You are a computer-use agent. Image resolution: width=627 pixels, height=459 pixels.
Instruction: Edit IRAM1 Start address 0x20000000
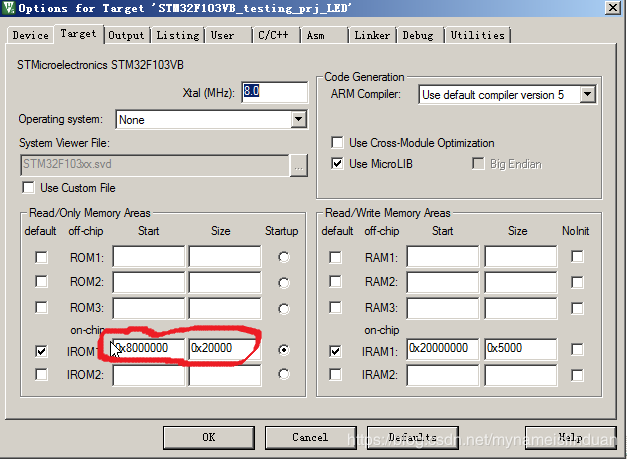443,349
